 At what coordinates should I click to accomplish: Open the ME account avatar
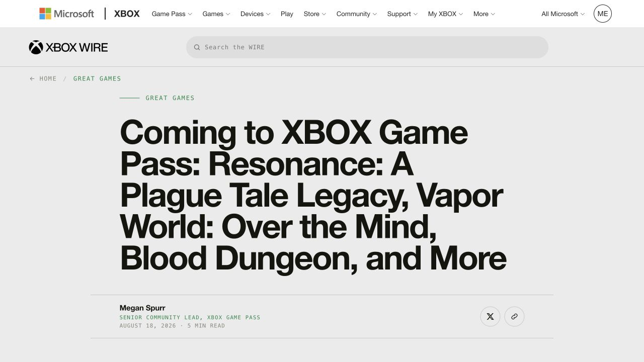coord(603,14)
